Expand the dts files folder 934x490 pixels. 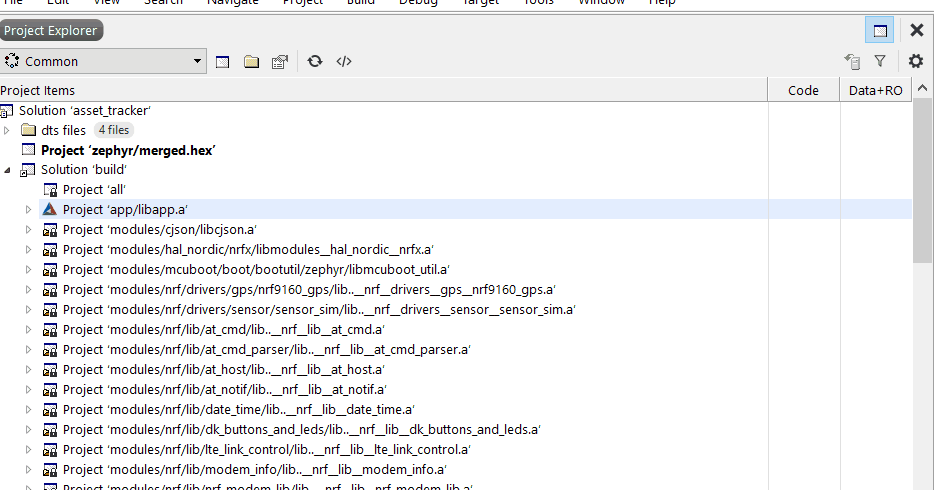coord(7,130)
